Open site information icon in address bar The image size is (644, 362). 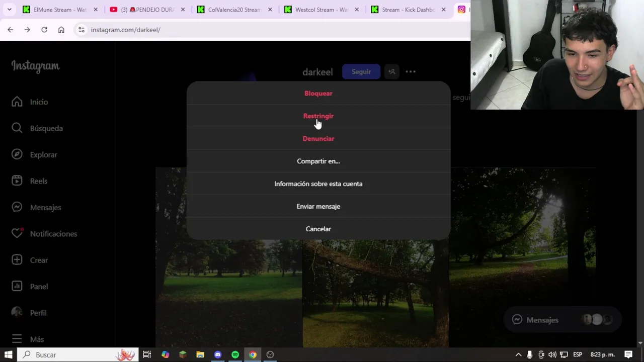(82, 30)
